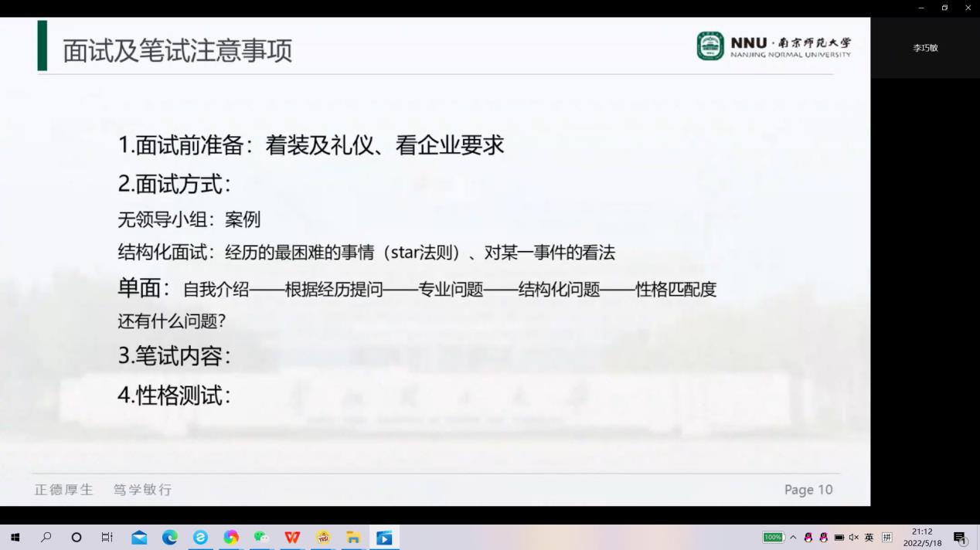
Task: Expand hidden system tray icons chevron
Action: point(793,538)
